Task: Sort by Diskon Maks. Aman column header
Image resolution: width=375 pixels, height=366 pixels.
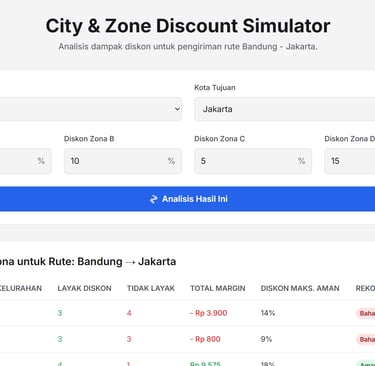Action: pos(300,288)
